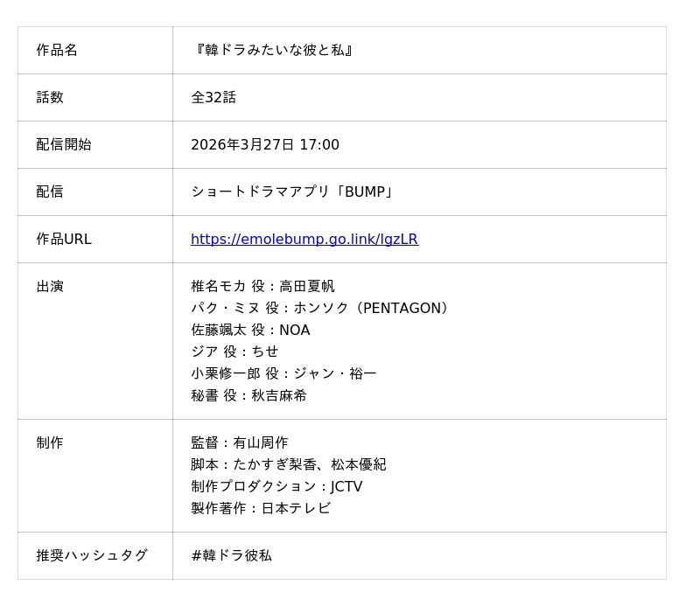Click the 監督：有山周作 line

(239, 443)
